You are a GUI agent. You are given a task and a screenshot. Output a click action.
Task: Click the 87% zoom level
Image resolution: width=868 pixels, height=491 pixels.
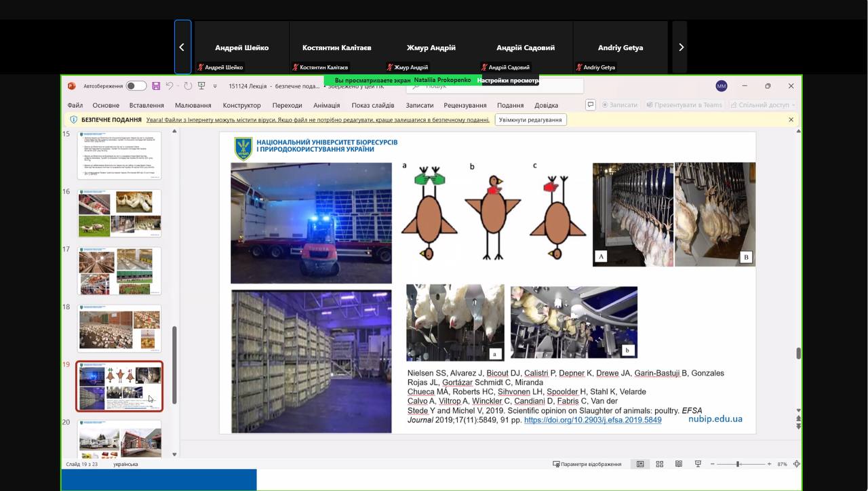[782, 464]
